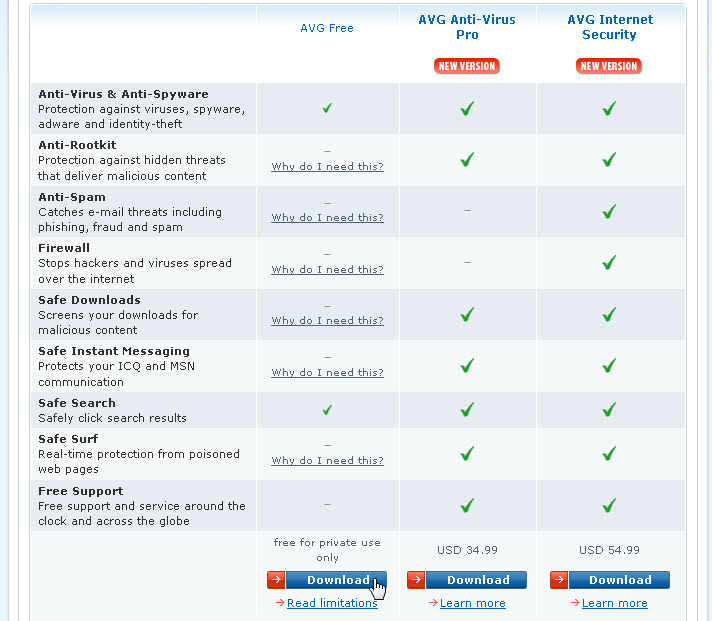This screenshot has width=712, height=621.
Task: Click Download under AVG Anti-Virus Pro
Action: click(467, 580)
